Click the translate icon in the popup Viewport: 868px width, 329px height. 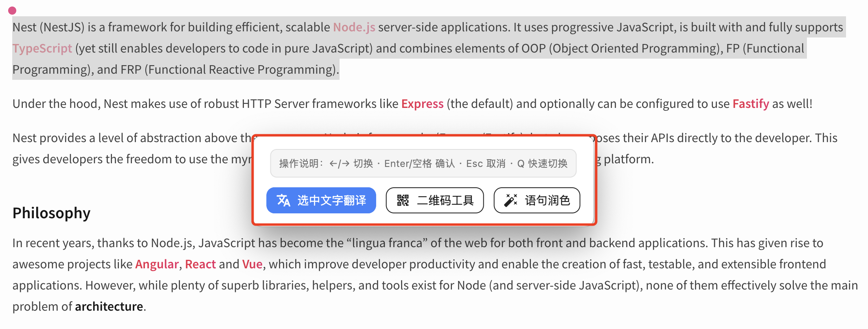(283, 200)
